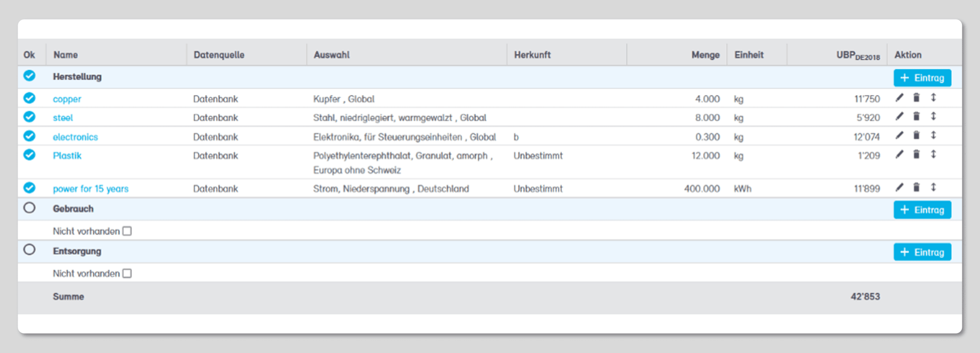
Task: Click the Ok checkmark on electronics row
Action: coord(30,136)
